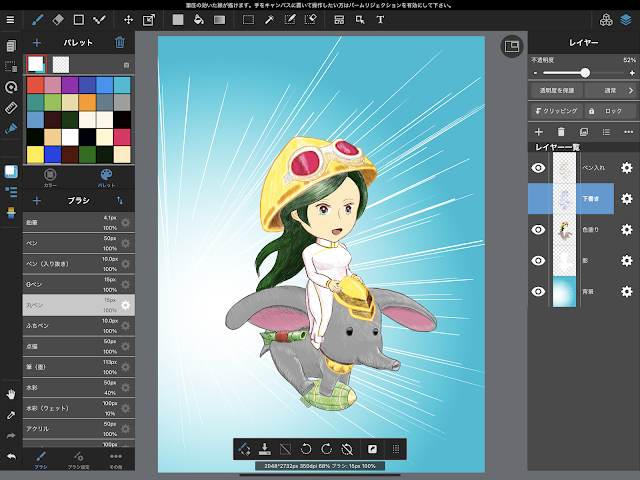The image size is (640, 480).
Task: Open the rotate canvas icon in left sidebar
Action: click(11, 87)
